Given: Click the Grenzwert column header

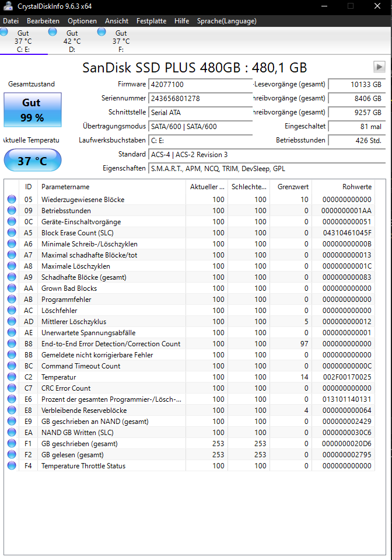Looking at the screenshot, I should click(290, 187).
